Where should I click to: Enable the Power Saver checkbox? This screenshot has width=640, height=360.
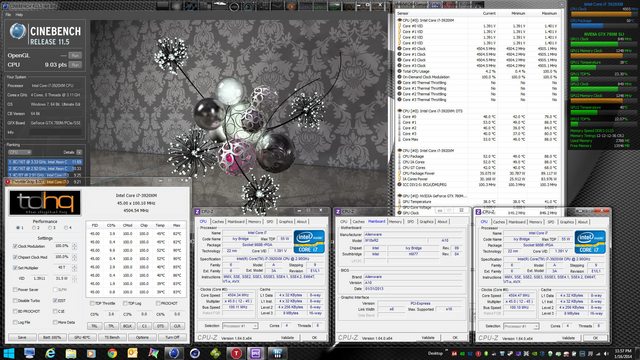tap(15, 289)
